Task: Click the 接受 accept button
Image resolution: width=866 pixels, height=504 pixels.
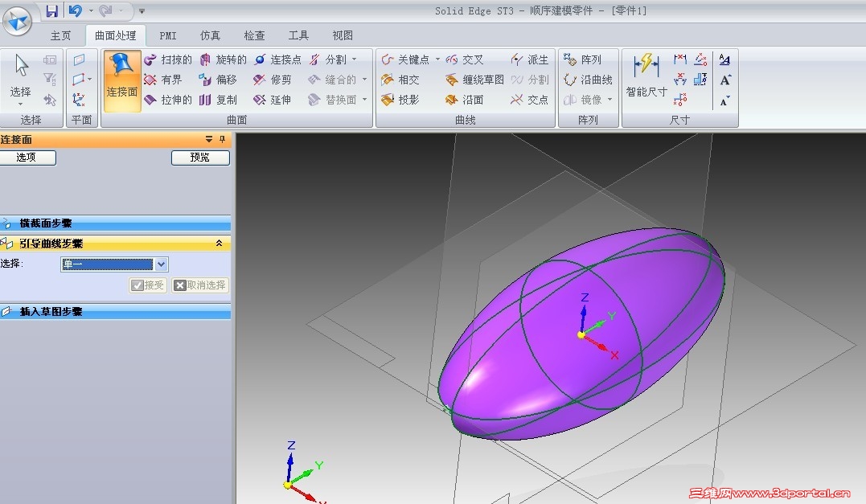Action: [148, 285]
